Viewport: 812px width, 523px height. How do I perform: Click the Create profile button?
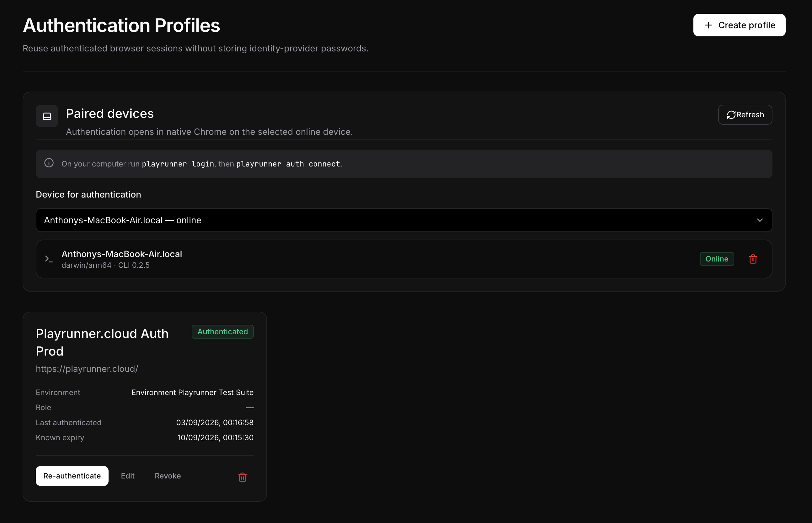click(739, 25)
